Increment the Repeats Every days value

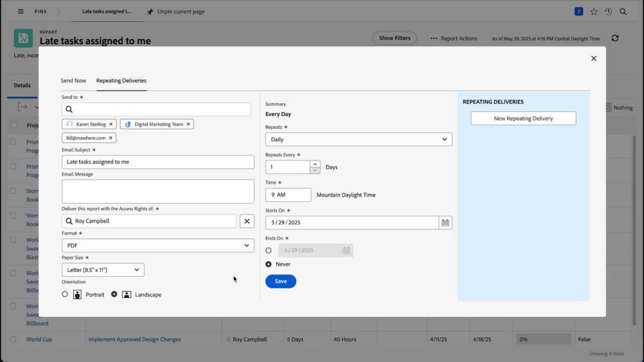coord(314,164)
